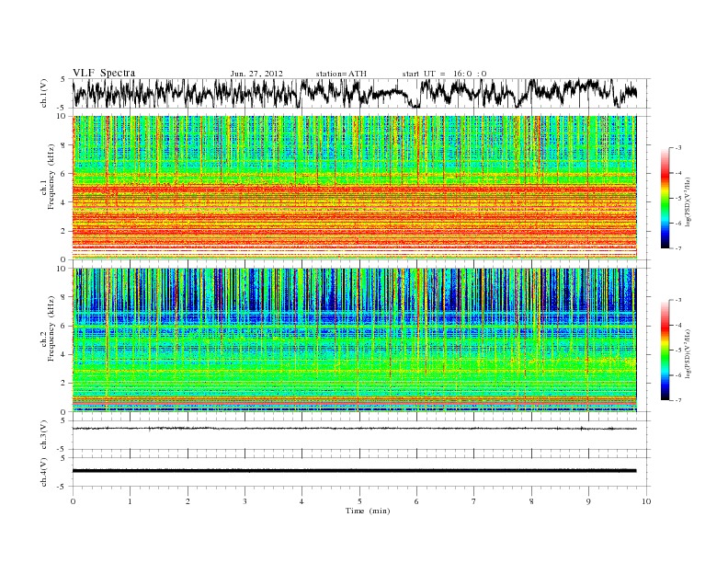Click the ch.1 voltage waveform trace

coord(354,93)
